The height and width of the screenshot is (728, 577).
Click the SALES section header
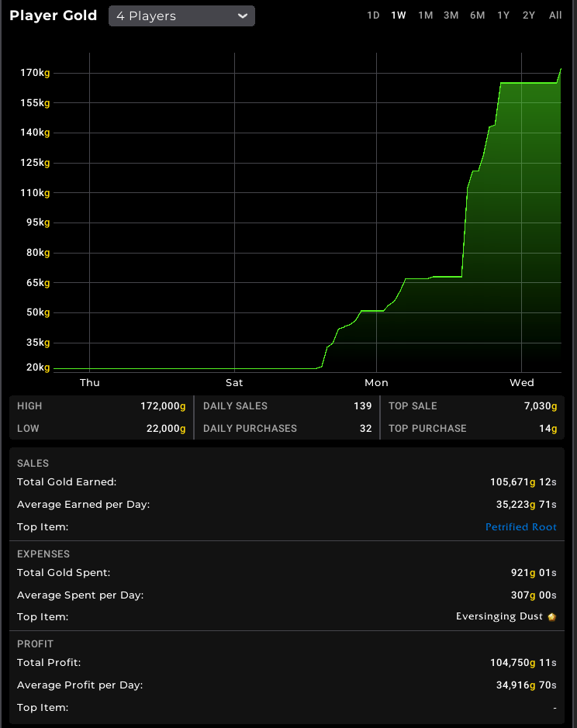tap(33, 464)
